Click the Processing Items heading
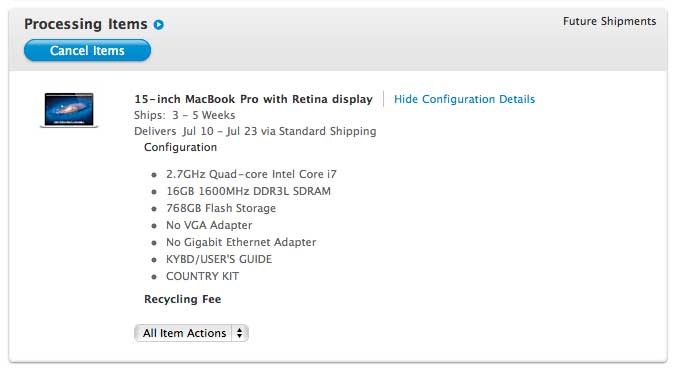The image size is (676, 373). tap(85, 24)
